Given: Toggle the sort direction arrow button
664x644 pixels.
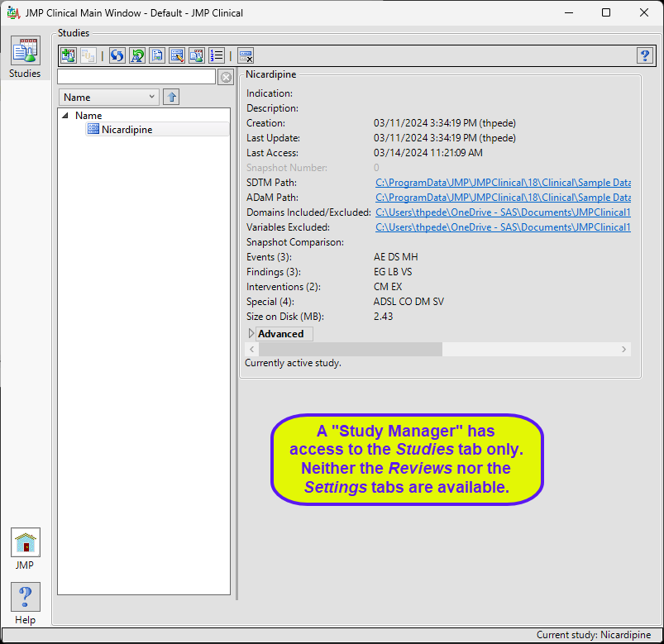Looking at the screenshot, I should 171,98.
